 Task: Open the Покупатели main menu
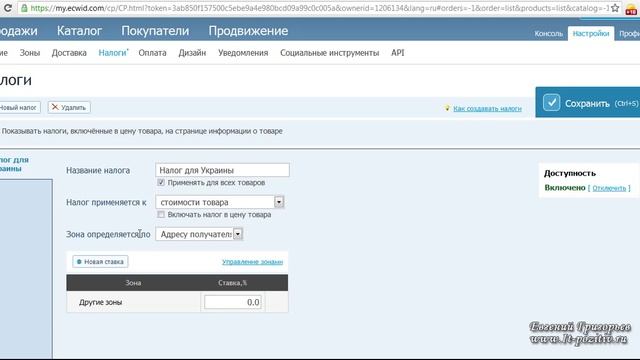coord(155,31)
